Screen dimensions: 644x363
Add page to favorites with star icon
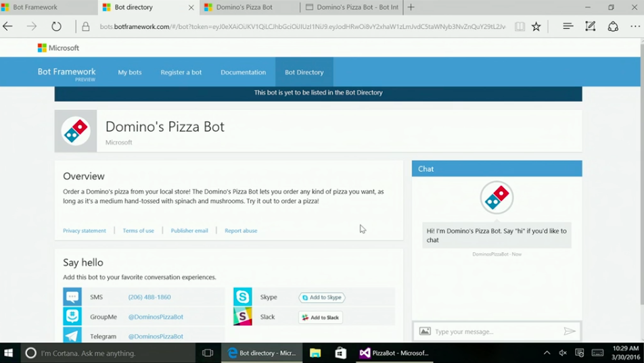point(536,26)
